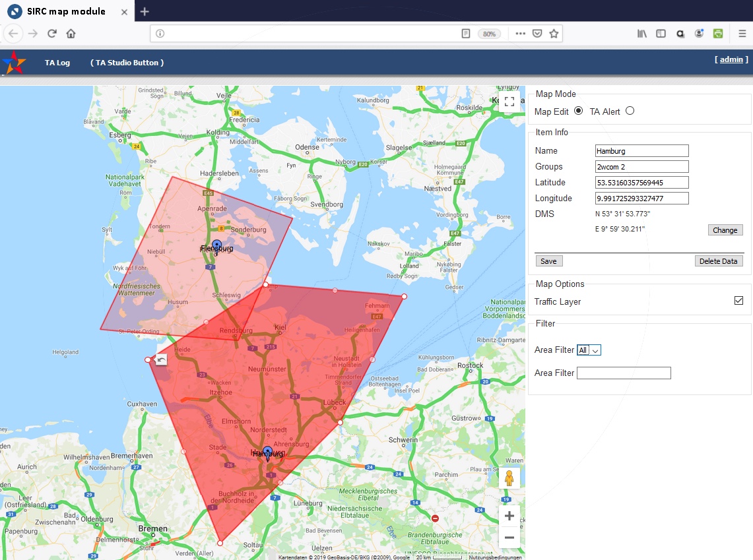
Task: Select the TA Alert radio button
Action: point(630,110)
